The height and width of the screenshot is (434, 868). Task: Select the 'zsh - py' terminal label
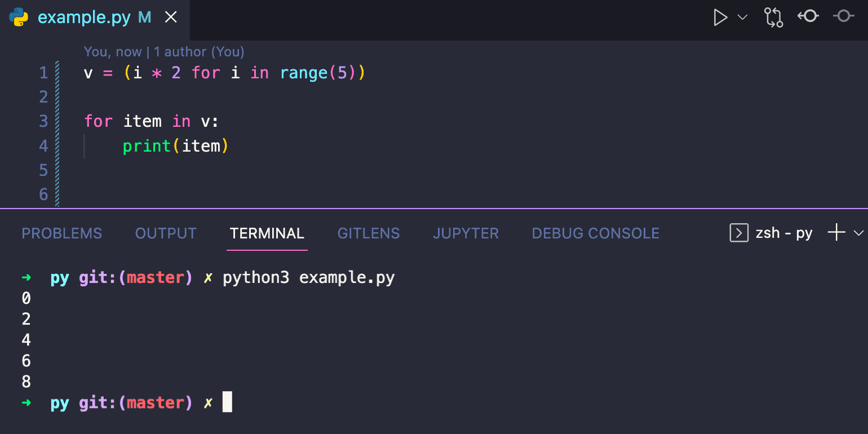(785, 233)
